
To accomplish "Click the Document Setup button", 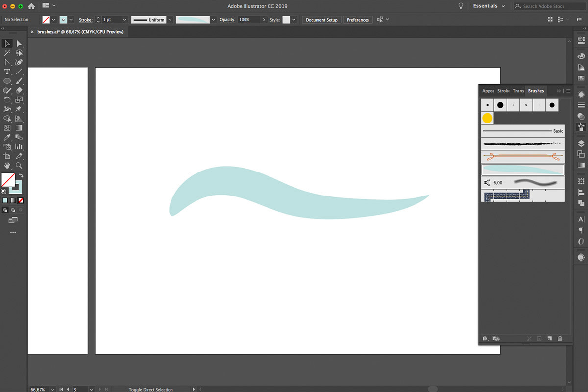I will point(321,20).
